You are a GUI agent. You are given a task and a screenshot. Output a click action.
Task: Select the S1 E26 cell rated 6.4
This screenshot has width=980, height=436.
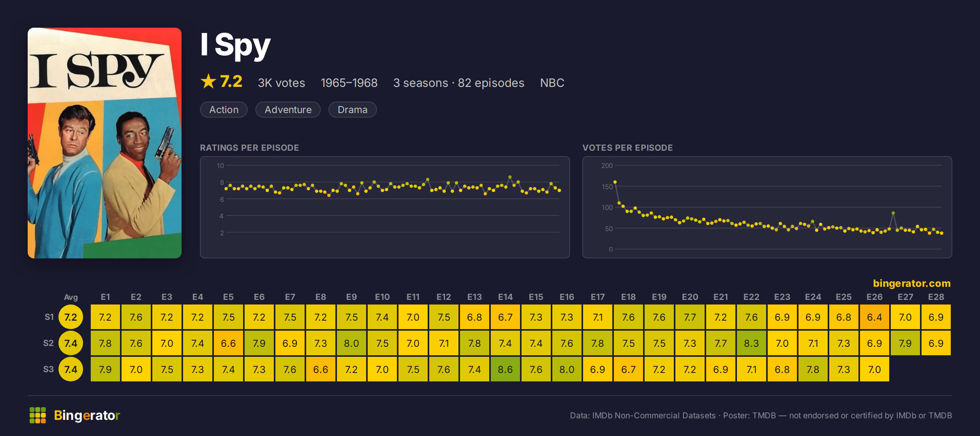point(875,317)
